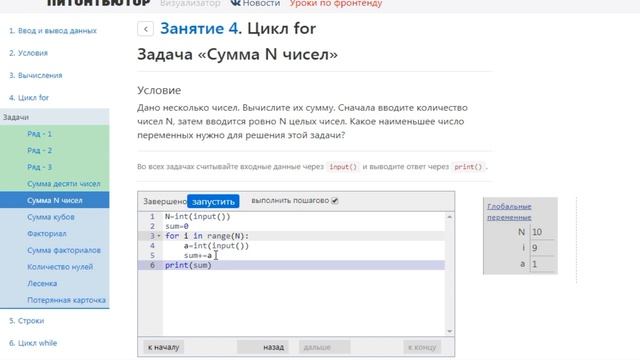Click the Задачи section header
The width and height of the screenshot is (640, 360).
(55, 117)
